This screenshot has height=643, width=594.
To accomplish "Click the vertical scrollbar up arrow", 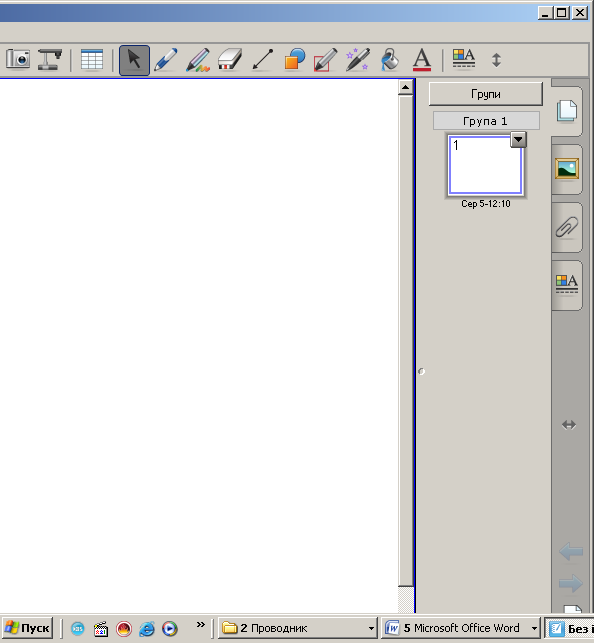I will tap(405, 87).
